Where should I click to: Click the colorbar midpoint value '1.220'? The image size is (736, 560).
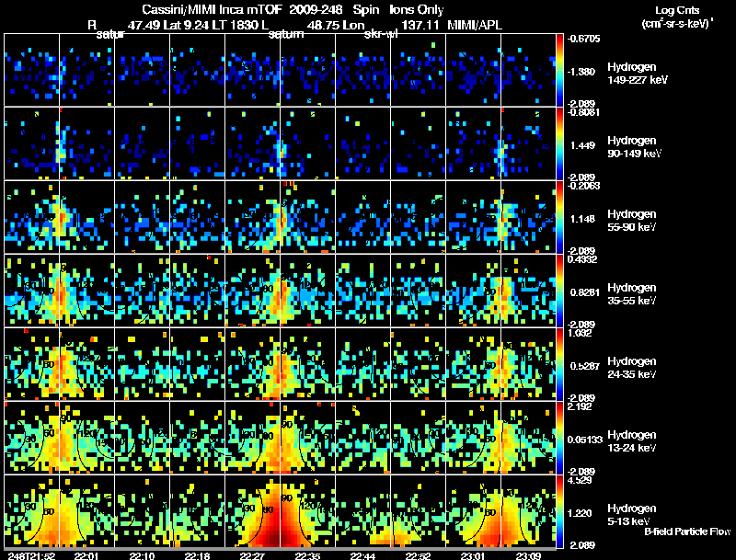click(580, 514)
